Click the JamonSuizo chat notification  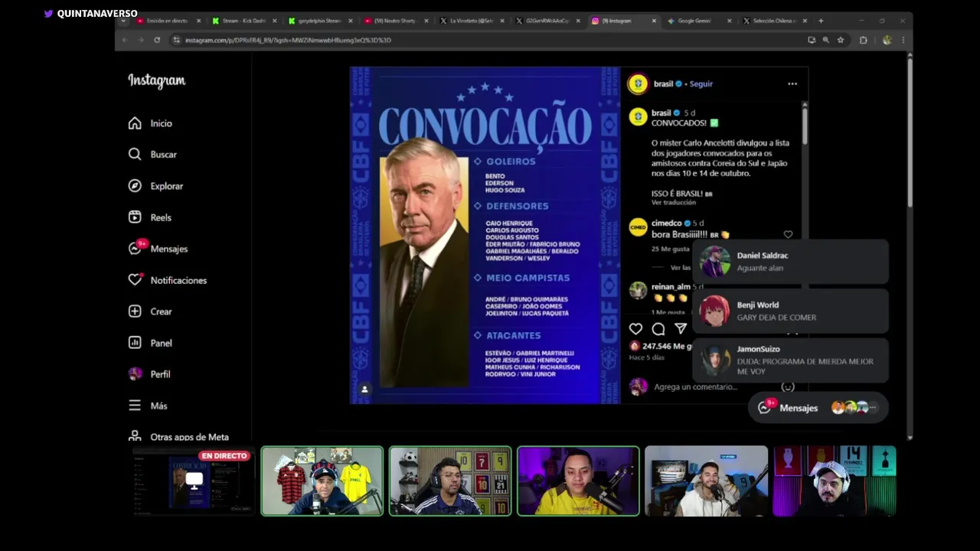click(x=790, y=360)
